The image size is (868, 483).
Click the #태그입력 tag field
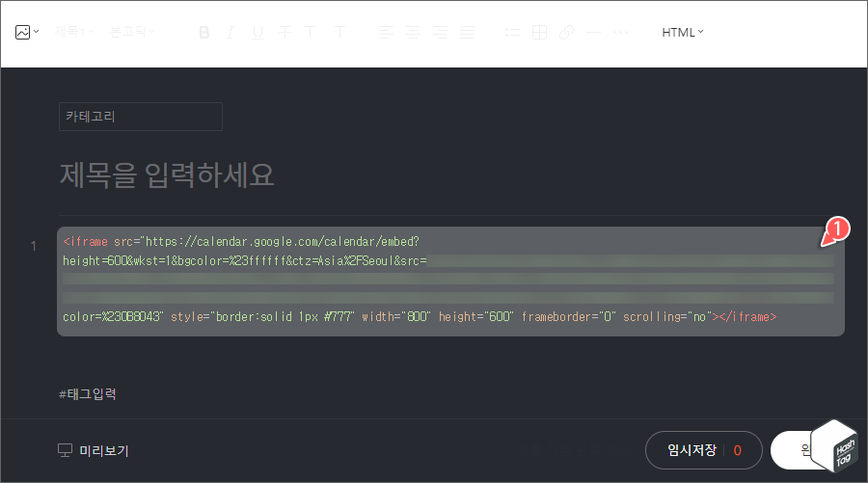[88, 394]
